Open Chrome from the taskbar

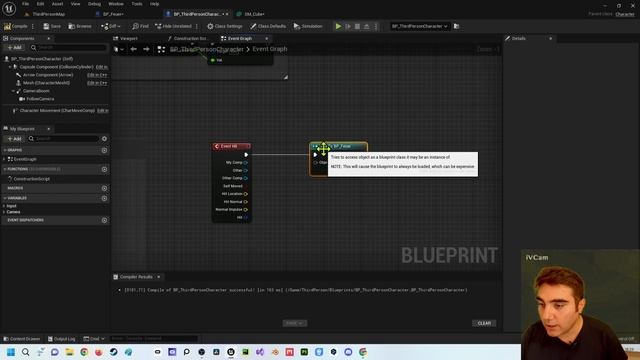point(84,352)
